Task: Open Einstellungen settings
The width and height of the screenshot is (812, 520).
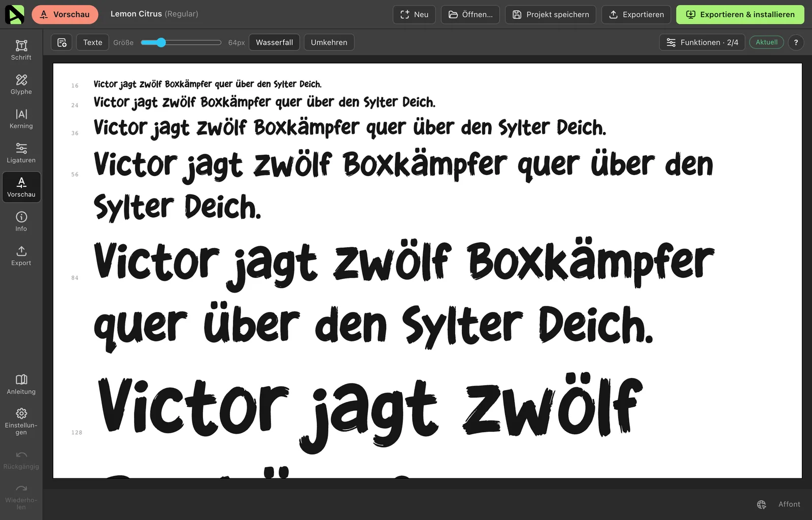Action: tap(21, 421)
